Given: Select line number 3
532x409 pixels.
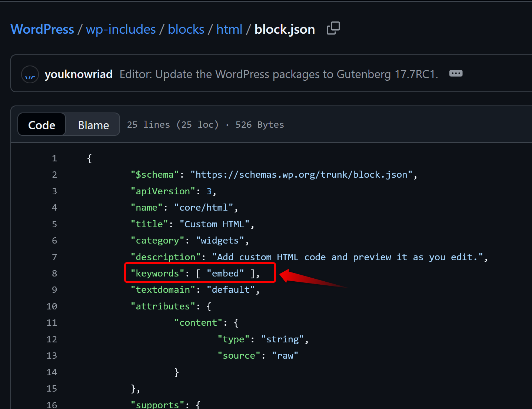Looking at the screenshot, I should 54,191.
